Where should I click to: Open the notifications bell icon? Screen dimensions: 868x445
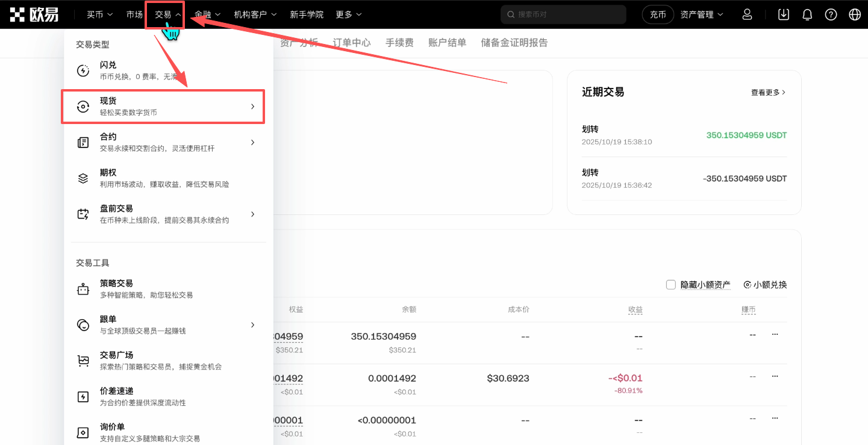[x=807, y=14]
